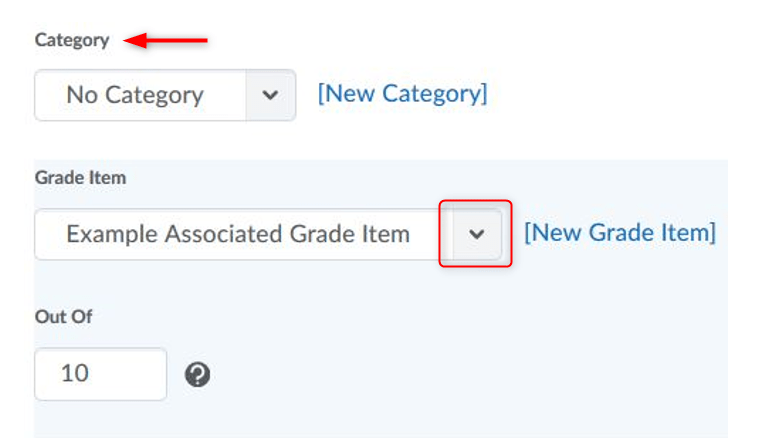This screenshot has width=757, height=438.
Task: Click the 'Category' field label
Action: click(x=71, y=40)
